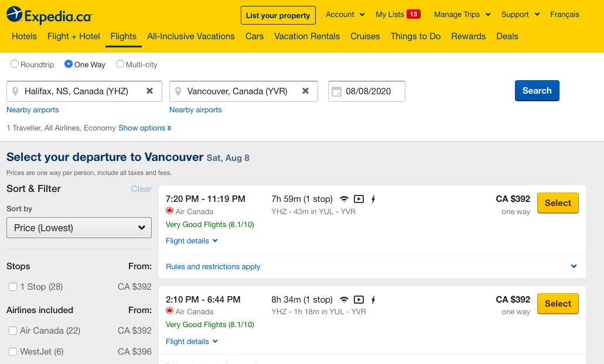
Task: Switch language to Français
Action: pos(564,15)
